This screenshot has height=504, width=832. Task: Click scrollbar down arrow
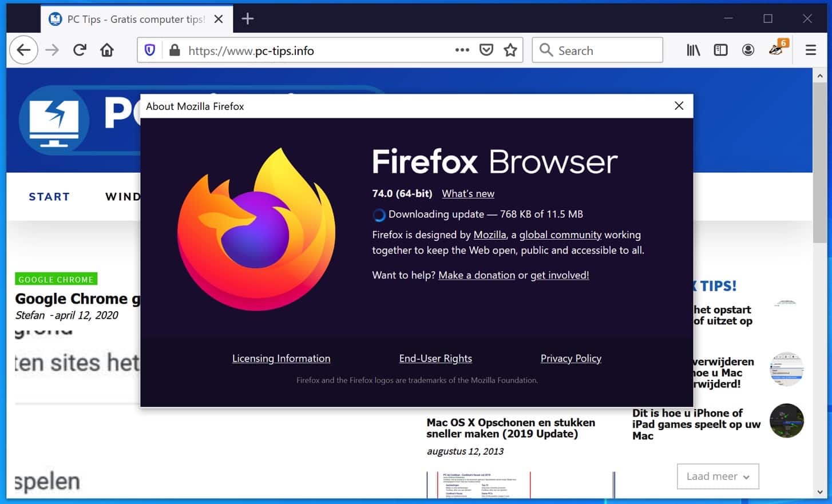819,491
